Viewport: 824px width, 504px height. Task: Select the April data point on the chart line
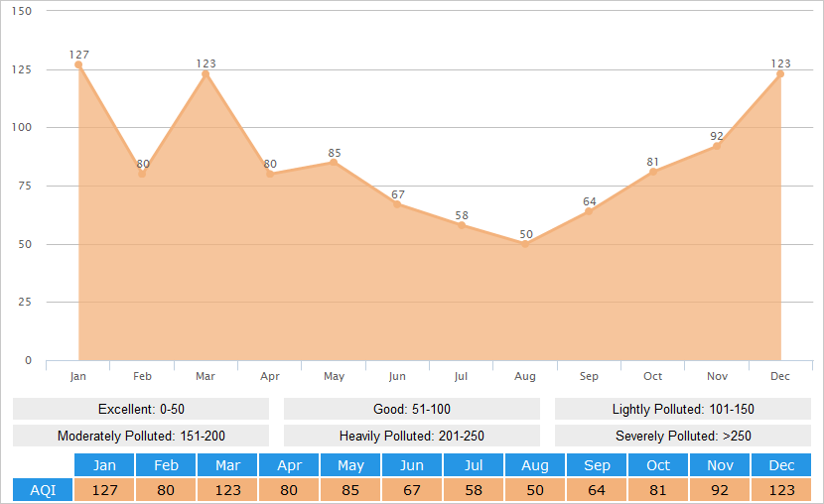[270, 174]
